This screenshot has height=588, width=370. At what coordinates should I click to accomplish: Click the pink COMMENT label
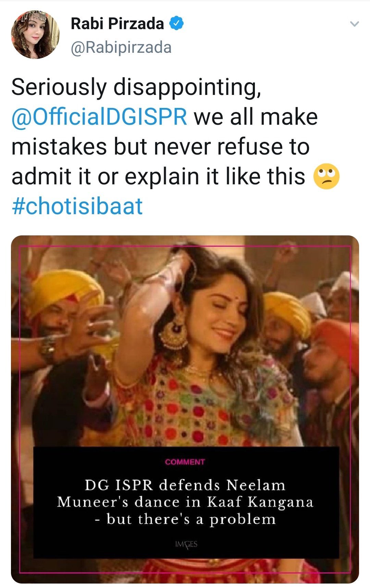click(x=185, y=462)
